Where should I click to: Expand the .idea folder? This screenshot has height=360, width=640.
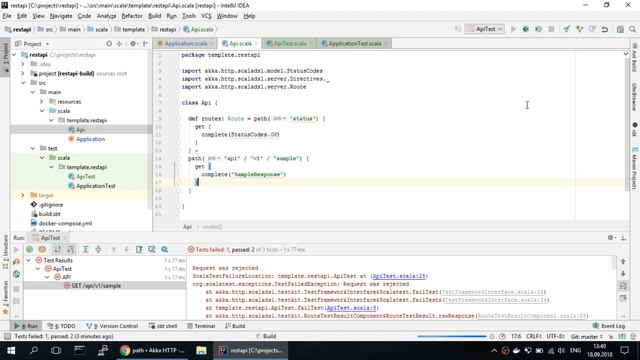pyautogui.click(x=23, y=64)
